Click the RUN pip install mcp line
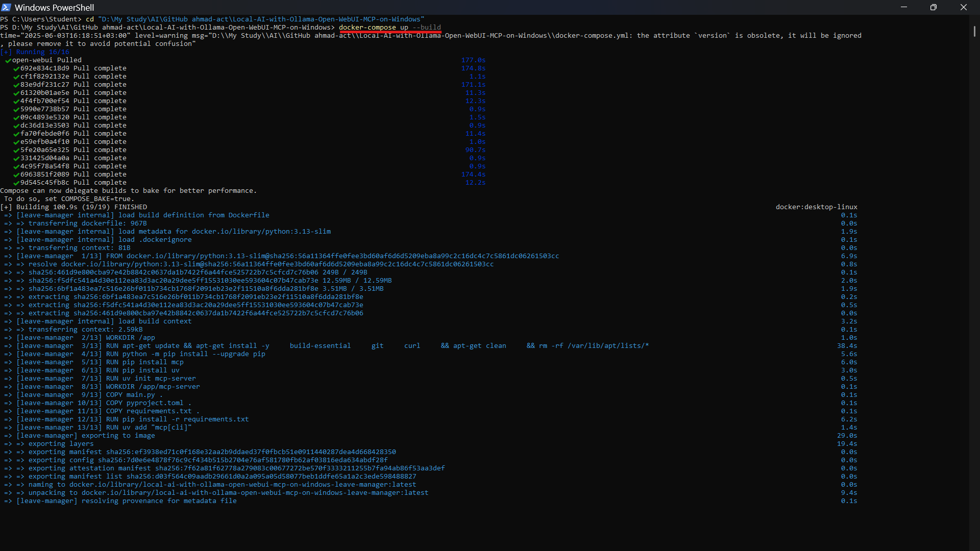 coord(145,362)
